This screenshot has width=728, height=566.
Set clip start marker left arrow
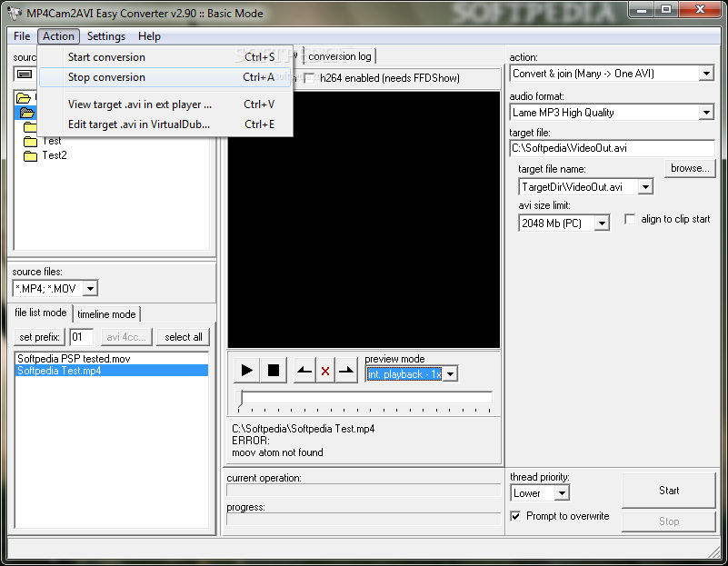coord(304,371)
